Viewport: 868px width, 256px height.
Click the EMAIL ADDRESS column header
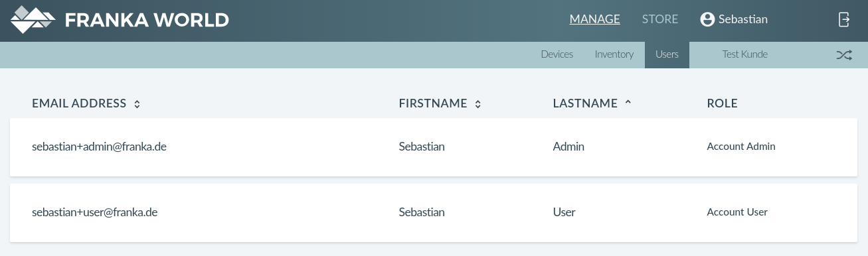click(79, 103)
